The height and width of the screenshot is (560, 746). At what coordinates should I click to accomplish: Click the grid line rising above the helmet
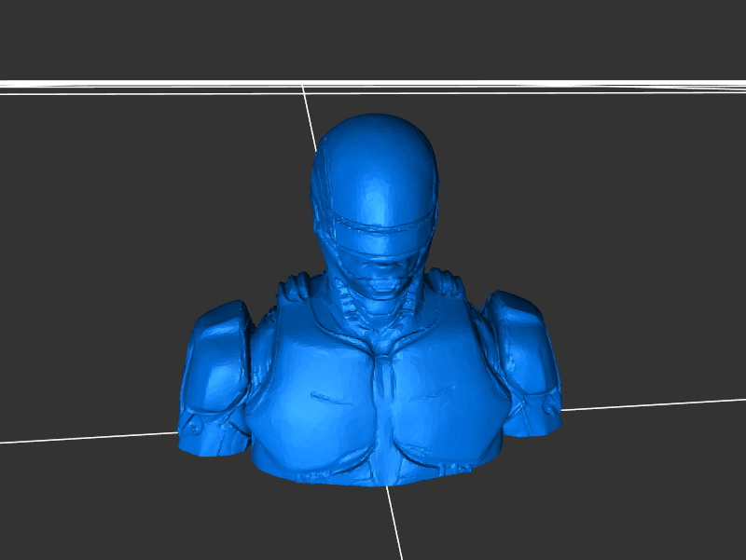(x=309, y=112)
